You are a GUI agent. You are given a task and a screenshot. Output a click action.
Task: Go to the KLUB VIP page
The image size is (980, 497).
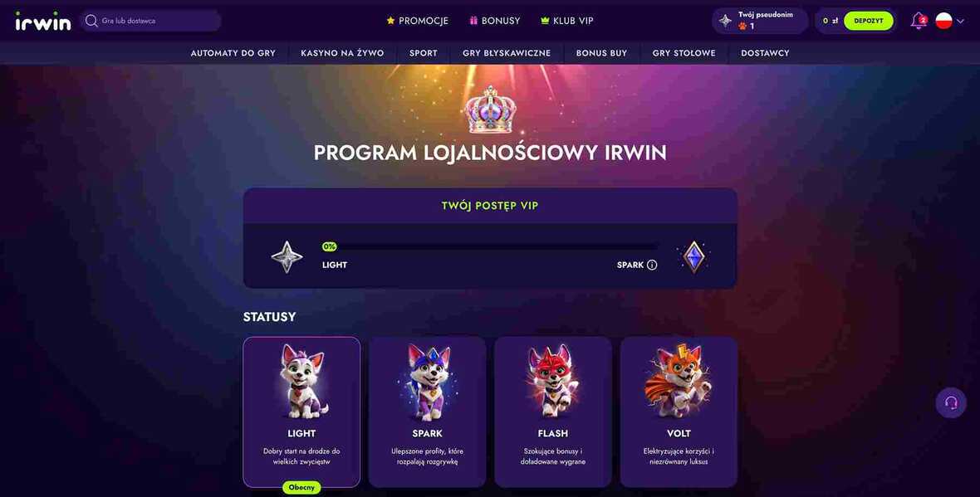pos(567,21)
